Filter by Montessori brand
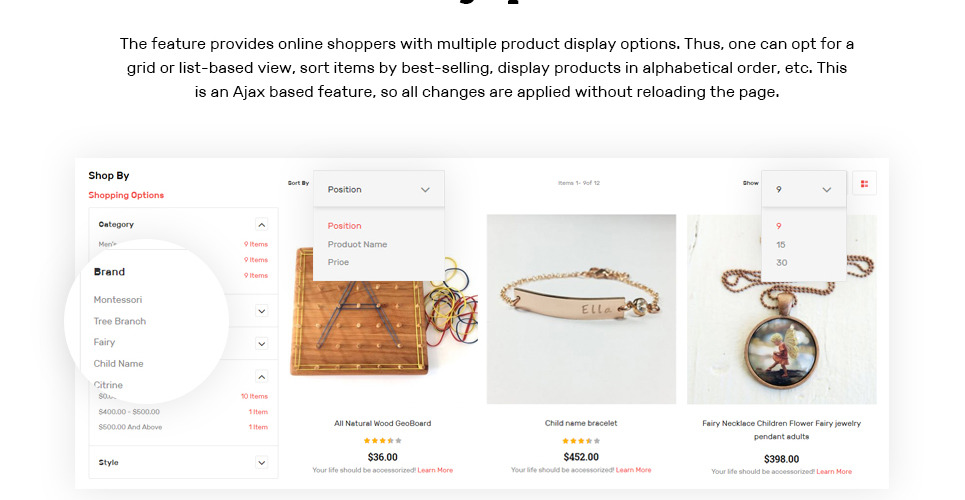The height and width of the screenshot is (500, 965). click(x=118, y=300)
